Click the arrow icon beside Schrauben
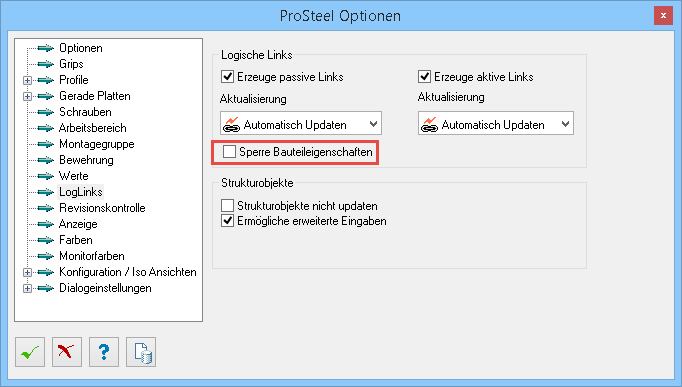This screenshot has width=682, height=387. click(x=46, y=112)
